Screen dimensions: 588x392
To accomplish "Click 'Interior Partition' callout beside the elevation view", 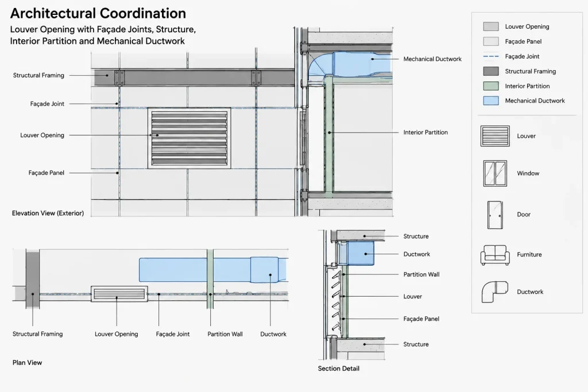I will click(x=425, y=133).
